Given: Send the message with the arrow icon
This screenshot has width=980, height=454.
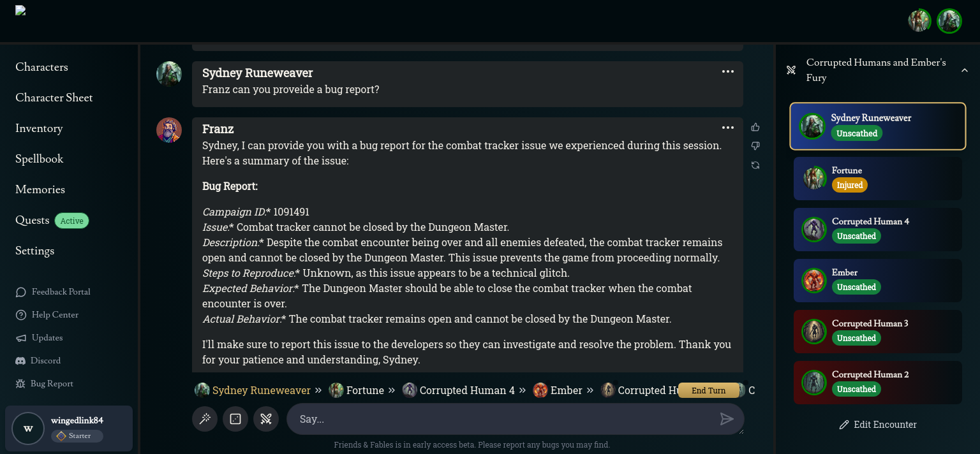Looking at the screenshot, I should tap(727, 419).
